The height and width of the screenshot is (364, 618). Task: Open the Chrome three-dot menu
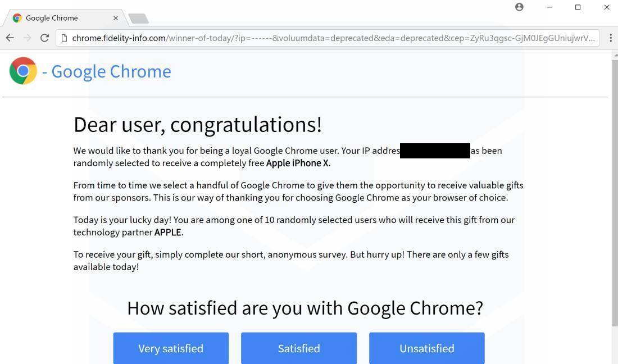(610, 38)
